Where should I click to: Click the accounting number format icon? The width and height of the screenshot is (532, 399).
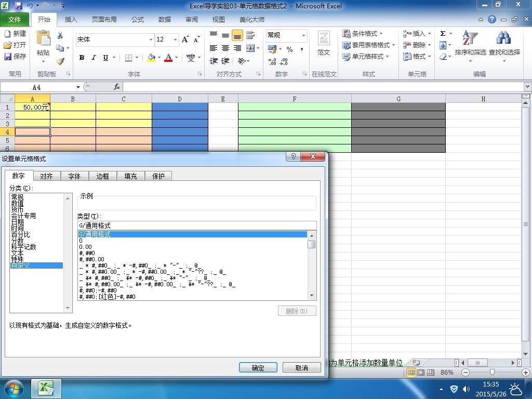tap(272, 49)
